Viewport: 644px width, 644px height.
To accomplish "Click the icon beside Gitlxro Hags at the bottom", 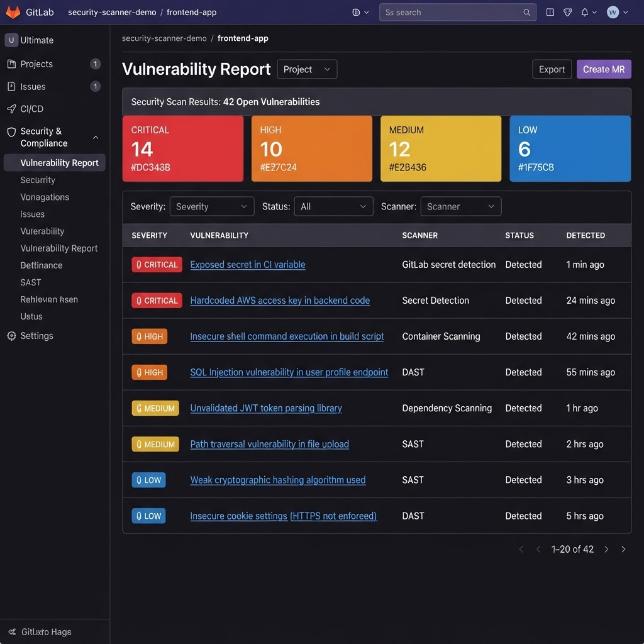I will pyautogui.click(x=12, y=631).
